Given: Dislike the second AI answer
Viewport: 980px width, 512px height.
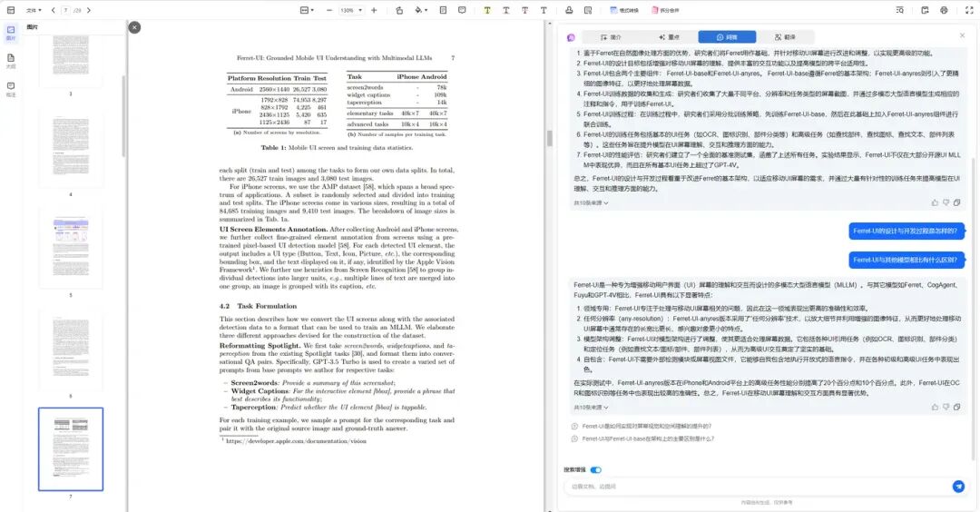Looking at the screenshot, I should (946, 407).
